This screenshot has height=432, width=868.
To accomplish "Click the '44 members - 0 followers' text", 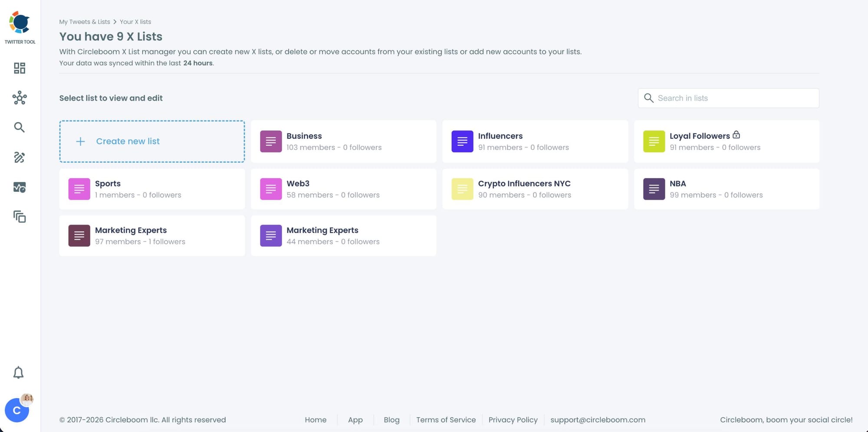I will 333,242.
